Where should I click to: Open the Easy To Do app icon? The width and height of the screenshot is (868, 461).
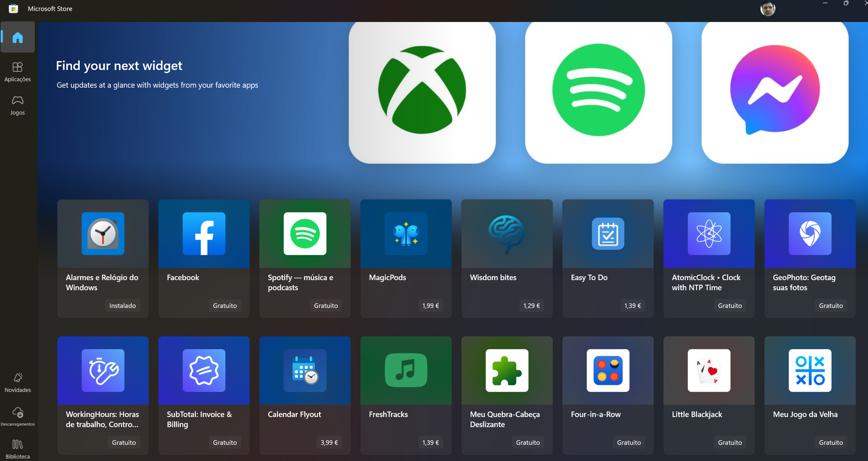click(x=608, y=233)
